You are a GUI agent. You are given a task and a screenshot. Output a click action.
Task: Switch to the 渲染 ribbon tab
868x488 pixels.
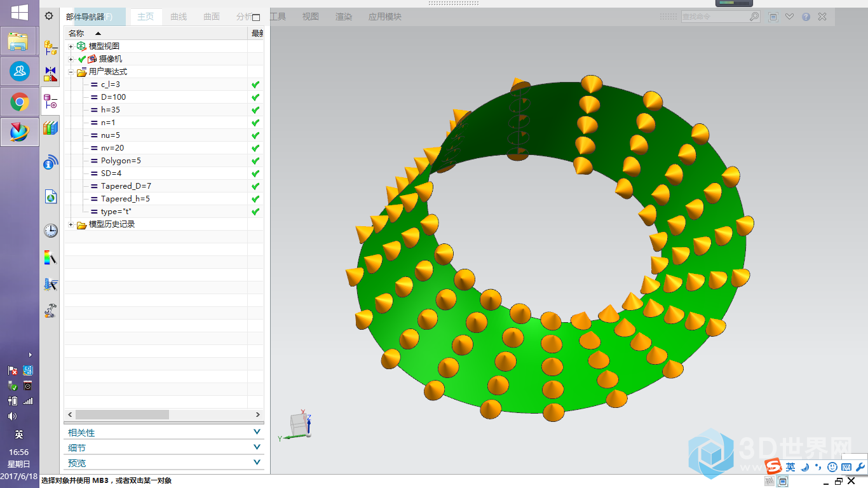[x=344, y=17]
